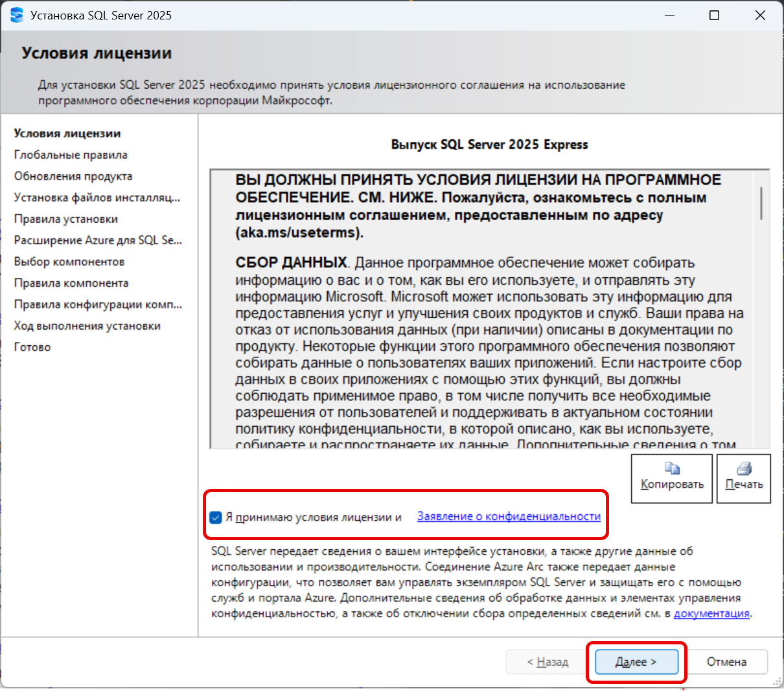Select Условия лицензии step in sidebar

[x=67, y=133]
